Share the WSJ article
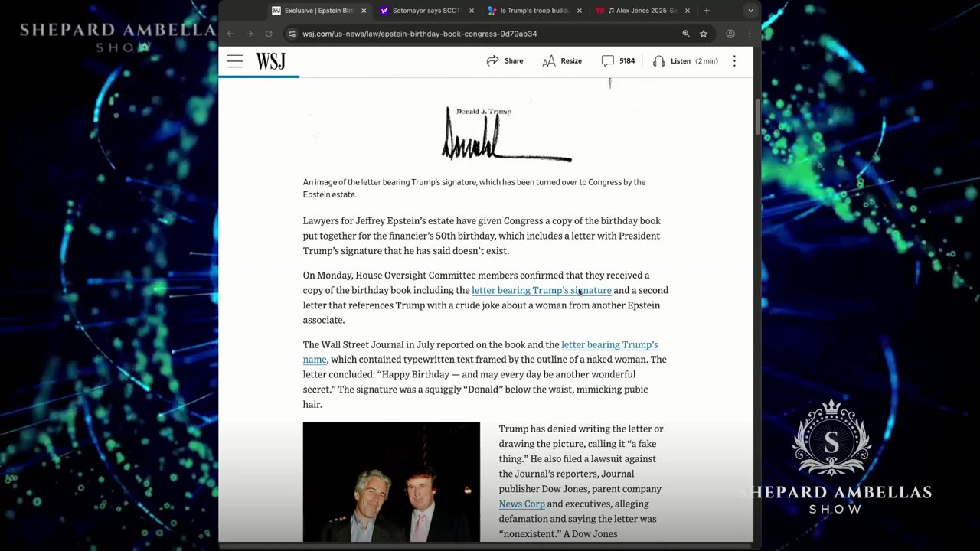This screenshot has height=551, width=980. tap(505, 61)
